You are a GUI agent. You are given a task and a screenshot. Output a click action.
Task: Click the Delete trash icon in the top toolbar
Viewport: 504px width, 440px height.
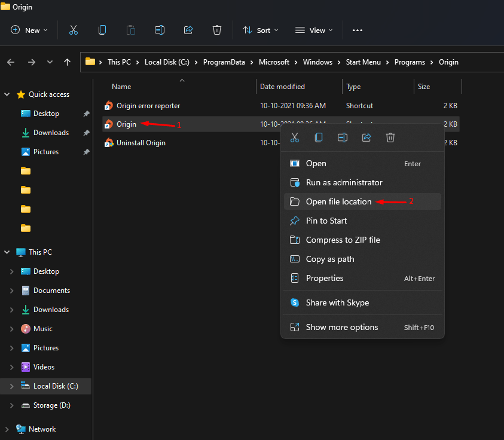pyautogui.click(x=217, y=30)
